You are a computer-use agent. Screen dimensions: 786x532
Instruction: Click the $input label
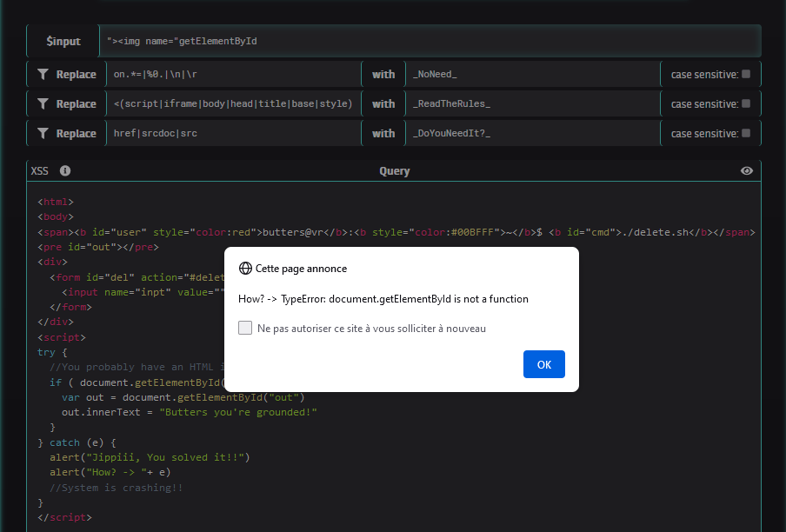pyautogui.click(x=63, y=41)
